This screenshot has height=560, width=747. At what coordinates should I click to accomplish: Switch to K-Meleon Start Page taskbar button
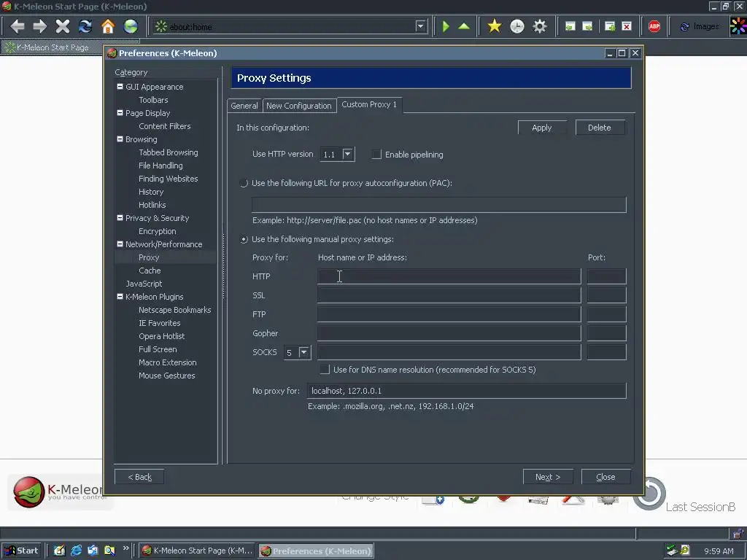[197, 551]
